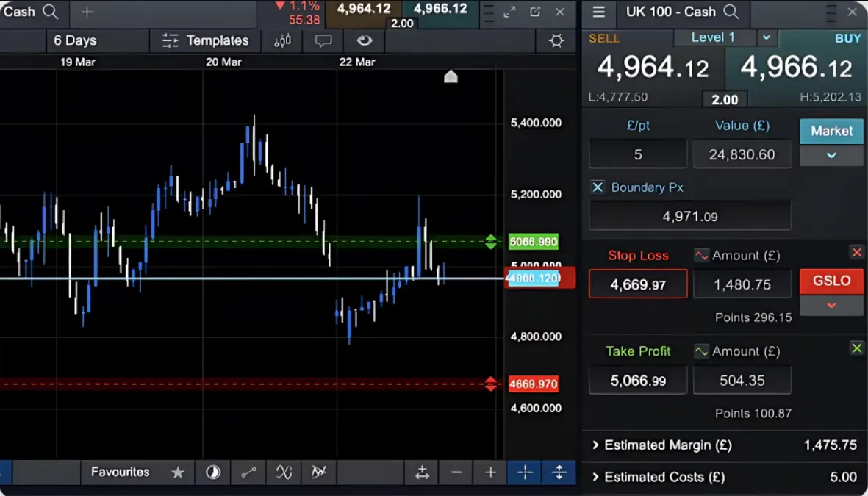Viewport: 868px width, 496px height.
Task: Expand the chart to full screen
Action: [x=510, y=12]
